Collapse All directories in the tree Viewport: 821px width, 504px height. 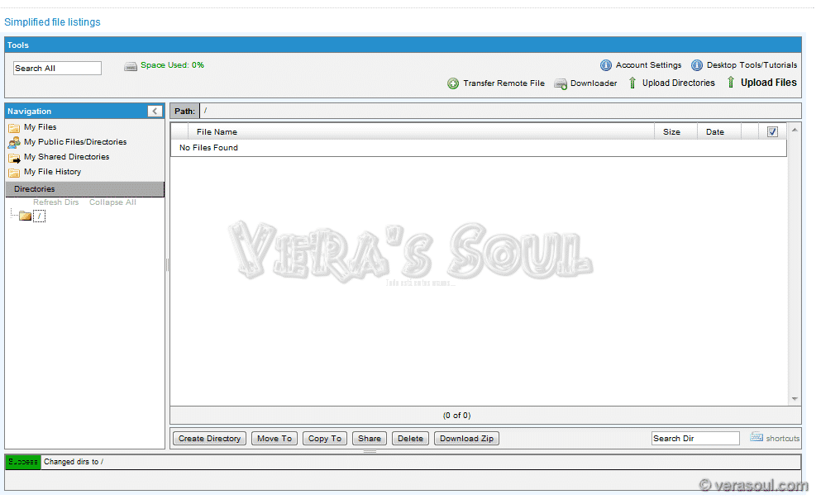pyautogui.click(x=112, y=202)
